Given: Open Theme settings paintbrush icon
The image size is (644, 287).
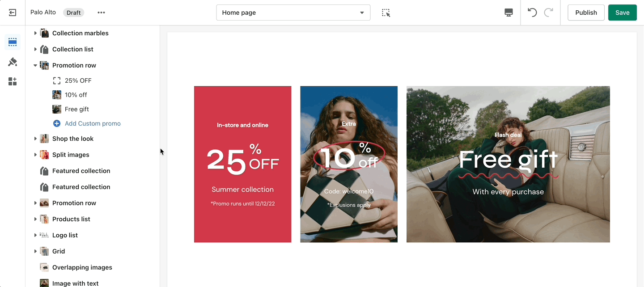Looking at the screenshot, I should click(x=13, y=62).
